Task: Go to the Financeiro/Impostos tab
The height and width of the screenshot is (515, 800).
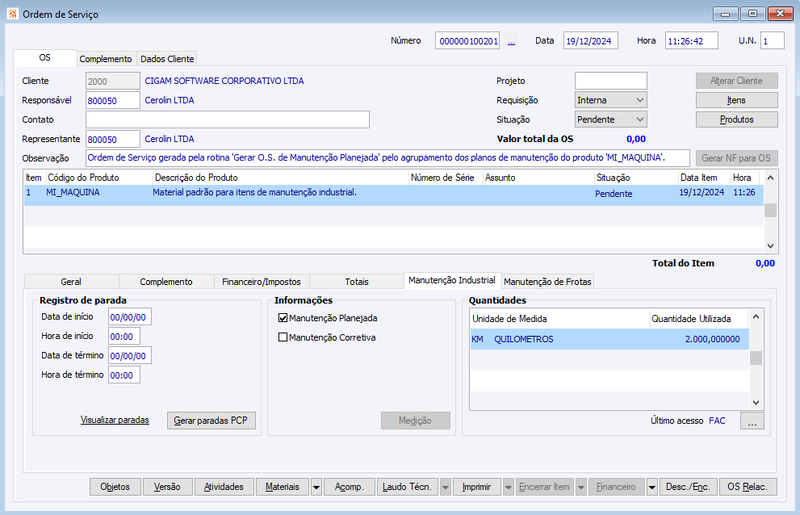Action: [261, 282]
